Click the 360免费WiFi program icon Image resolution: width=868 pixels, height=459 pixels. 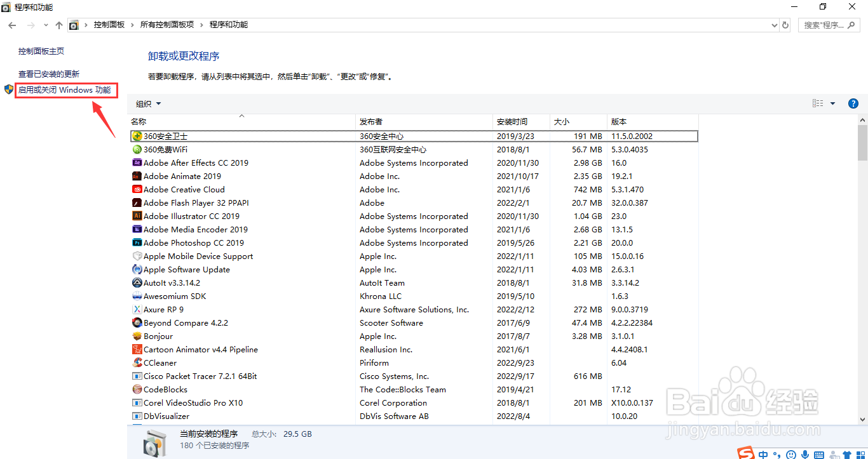(x=137, y=149)
